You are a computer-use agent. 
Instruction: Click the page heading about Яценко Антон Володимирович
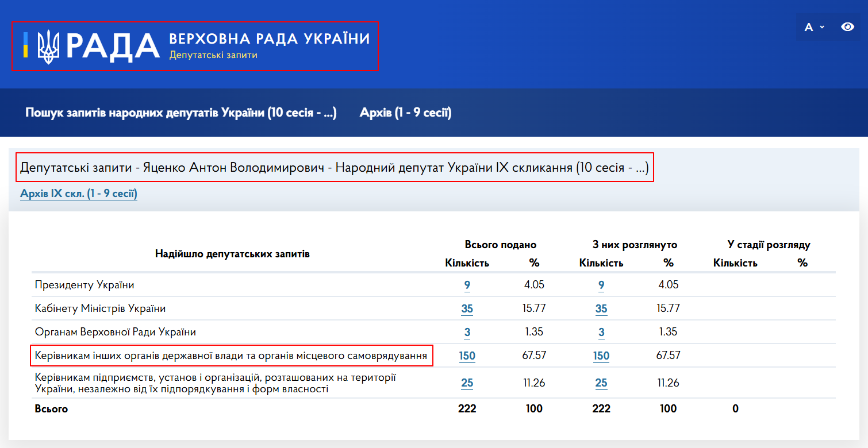(x=335, y=168)
